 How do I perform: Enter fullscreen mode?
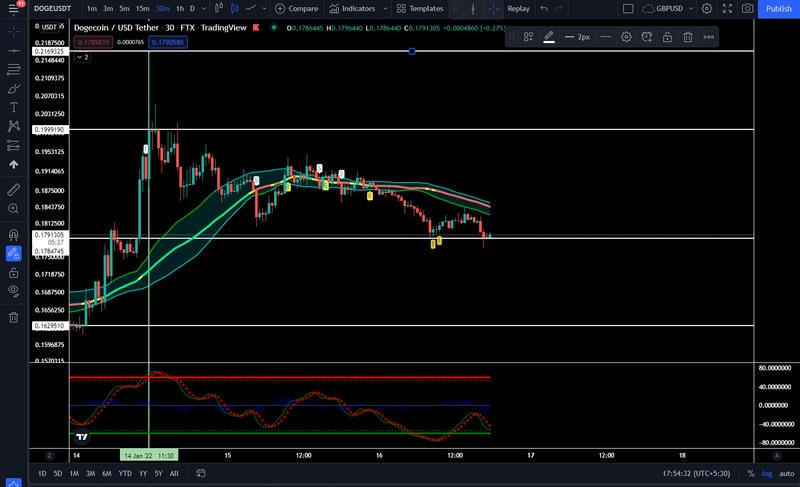727,9
